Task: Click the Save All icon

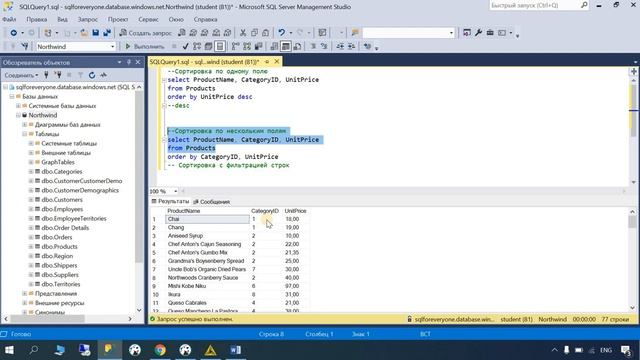Action: point(107,33)
